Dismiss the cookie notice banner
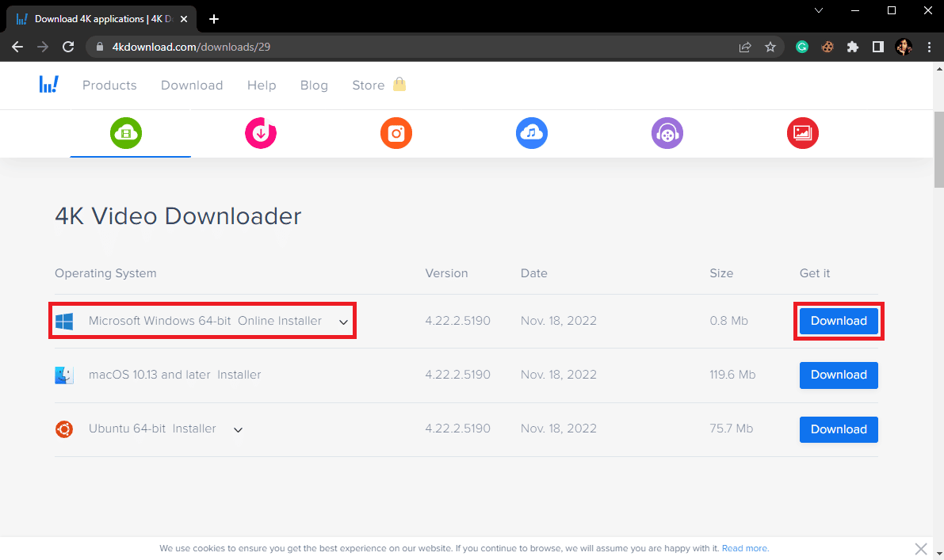The image size is (944, 560). 920,549
